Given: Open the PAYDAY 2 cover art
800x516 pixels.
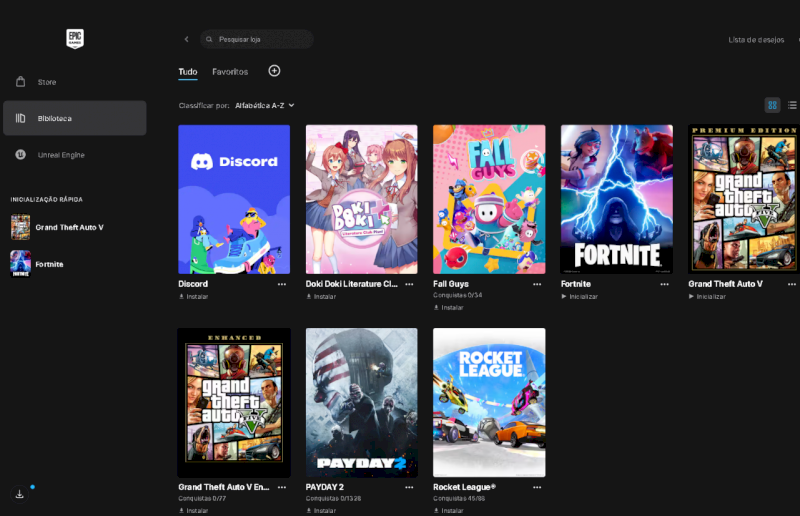Looking at the screenshot, I should (x=362, y=403).
